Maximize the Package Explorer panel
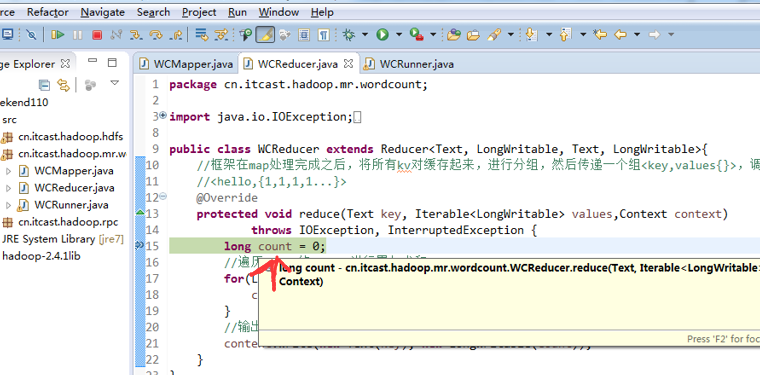The width and height of the screenshot is (760, 375). pos(112,62)
